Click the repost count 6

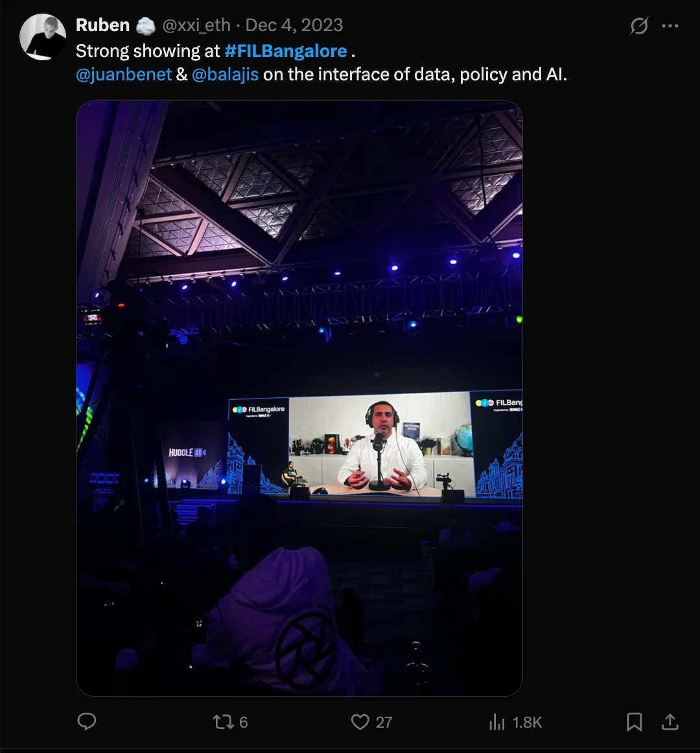tap(244, 723)
